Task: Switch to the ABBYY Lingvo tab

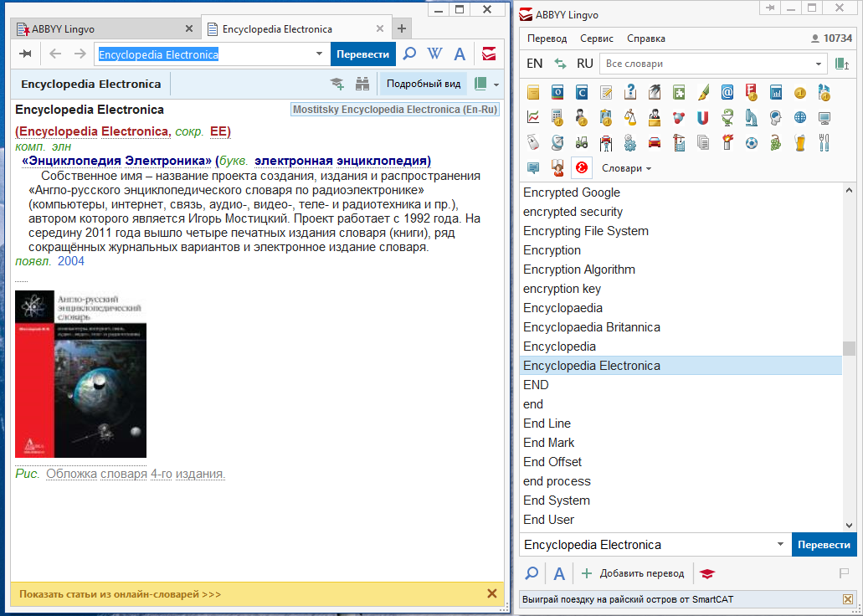Action: pos(100,29)
